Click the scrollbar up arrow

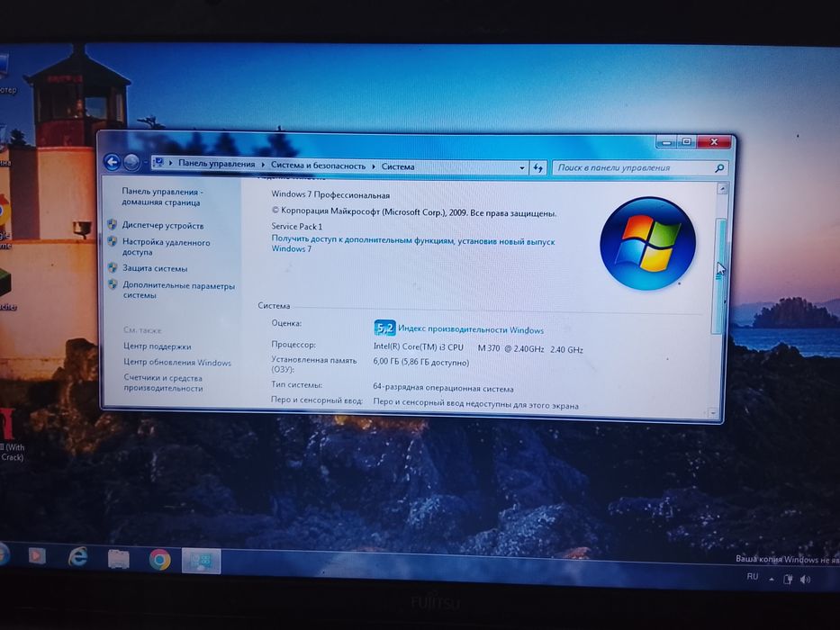(x=721, y=189)
